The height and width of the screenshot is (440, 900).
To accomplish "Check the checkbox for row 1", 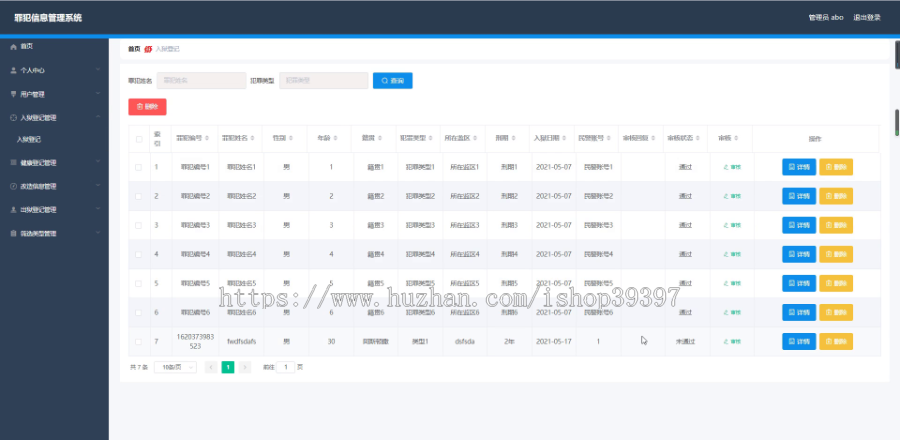I will click(x=138, y=167).
